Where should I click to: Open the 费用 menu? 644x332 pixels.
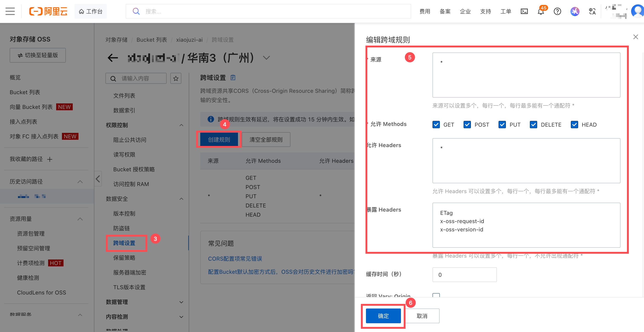425,11
